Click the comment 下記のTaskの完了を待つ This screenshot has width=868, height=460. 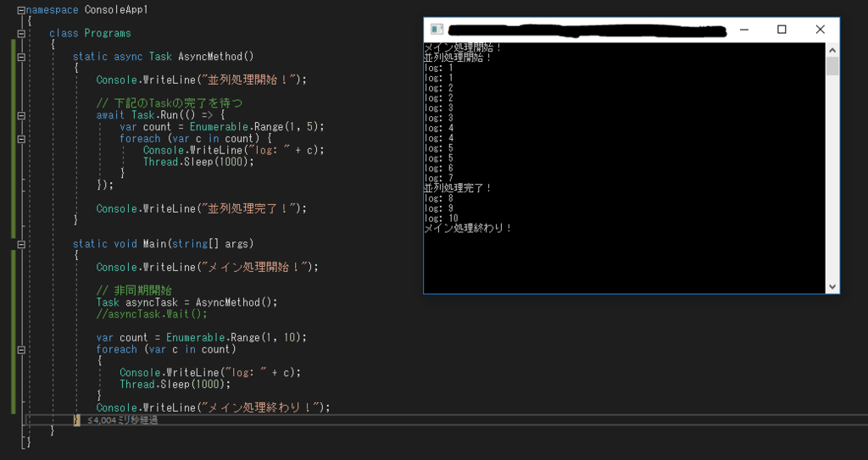pos(170,103)
